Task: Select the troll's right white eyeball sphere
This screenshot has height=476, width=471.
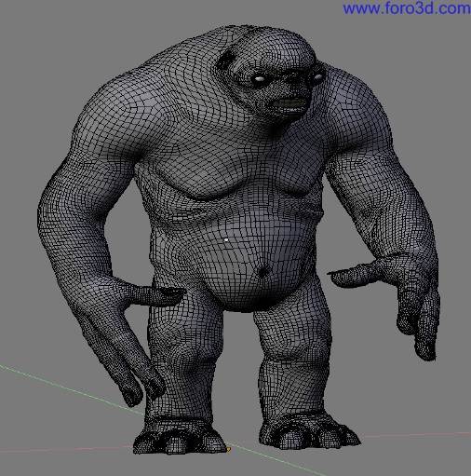Action: coord(317,76)
